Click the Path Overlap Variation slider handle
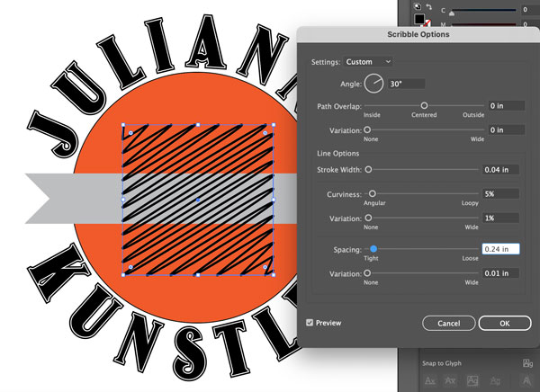The image size is (540, 392). pos(367,129)
